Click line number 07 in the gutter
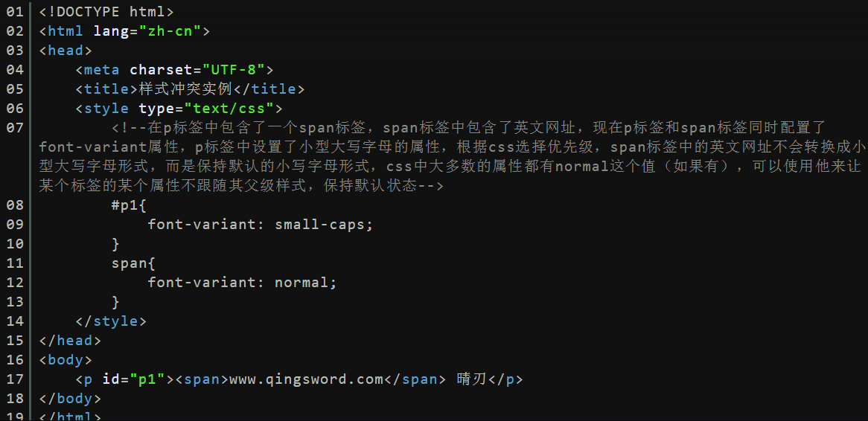The height and width of the screenshot is (421, 868). click(x=15, y=128)
